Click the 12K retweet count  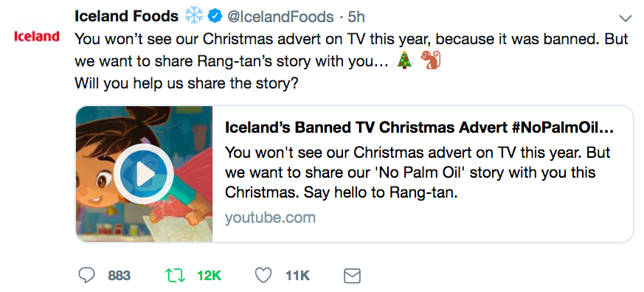[209, 276]
